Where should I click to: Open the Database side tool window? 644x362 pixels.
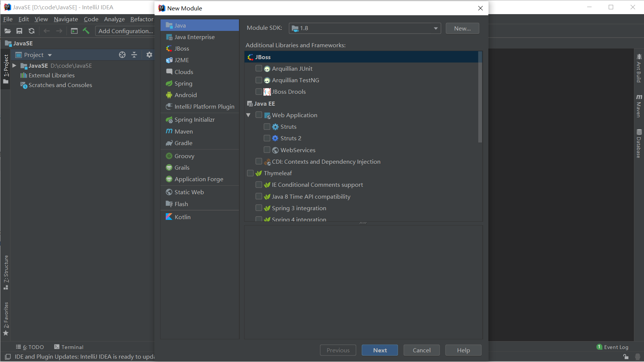(639, 143)
